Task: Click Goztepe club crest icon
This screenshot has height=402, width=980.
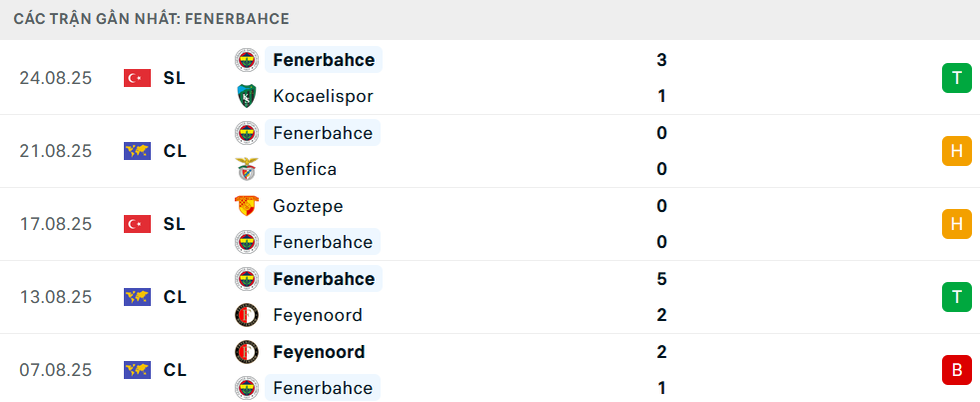Action: (246, 206)
